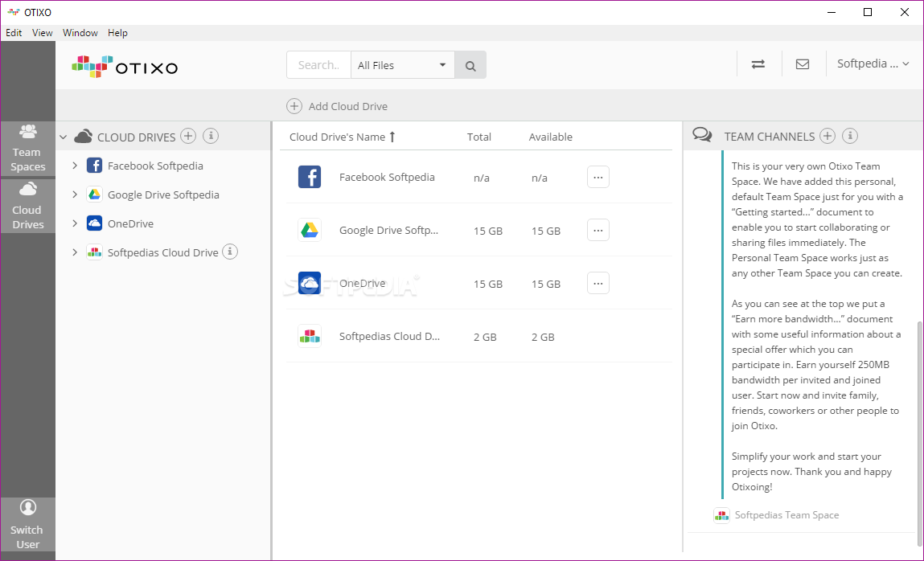This screenshot has height=561, width=924.
Task: Click Otixo drive icon in Softpedias row
Action: (310, 336)
